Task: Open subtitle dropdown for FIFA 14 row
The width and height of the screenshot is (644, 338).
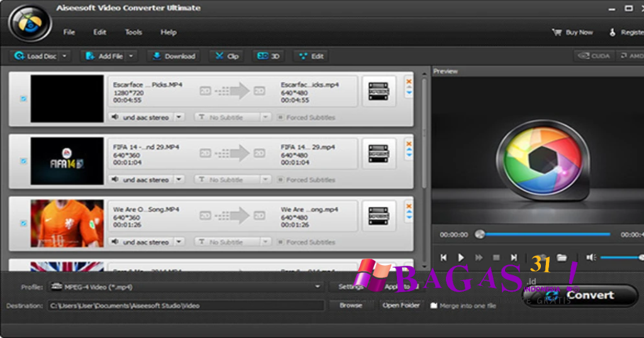Action: (266, 180)
